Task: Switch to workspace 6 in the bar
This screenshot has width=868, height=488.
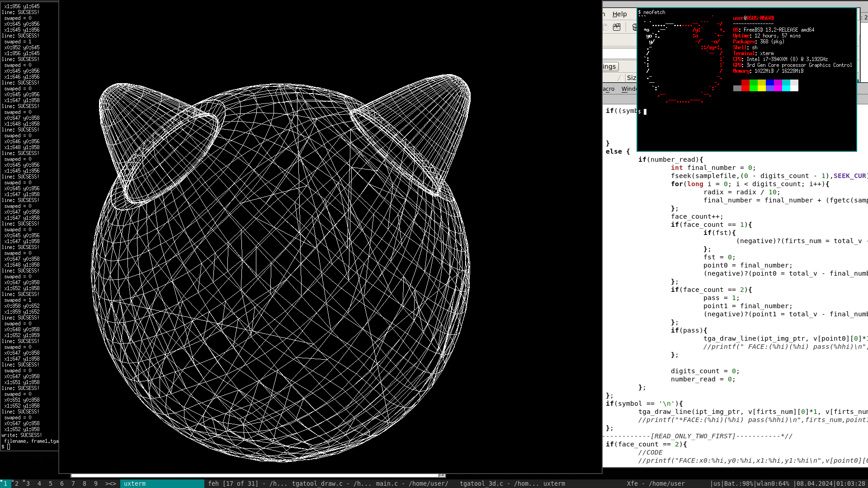Action: (x=61, y=483)
